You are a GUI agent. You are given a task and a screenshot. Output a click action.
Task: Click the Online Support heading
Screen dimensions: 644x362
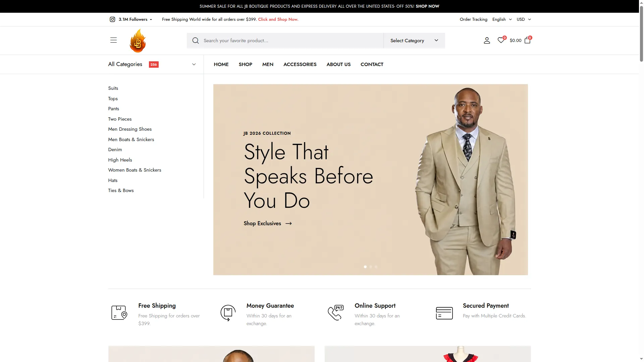tap(375, 306)
